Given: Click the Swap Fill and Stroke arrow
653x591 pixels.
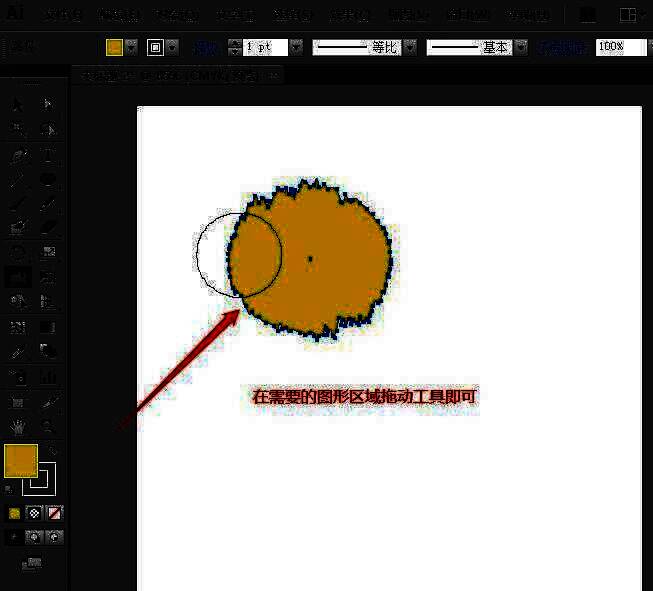Looking at the screenshot, I should pyautogui.click(x=51, y=452).
